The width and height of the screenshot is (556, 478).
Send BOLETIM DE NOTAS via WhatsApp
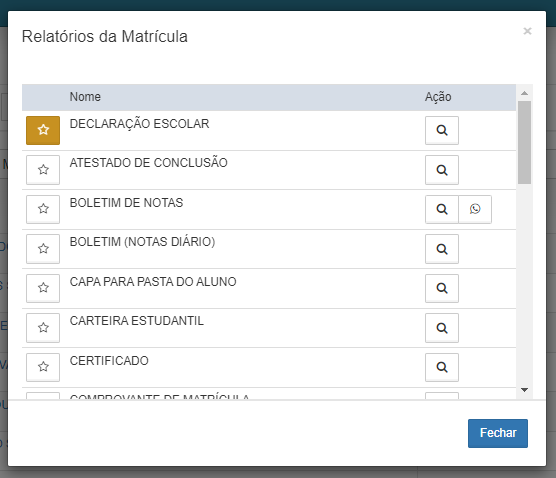point(475,209)
